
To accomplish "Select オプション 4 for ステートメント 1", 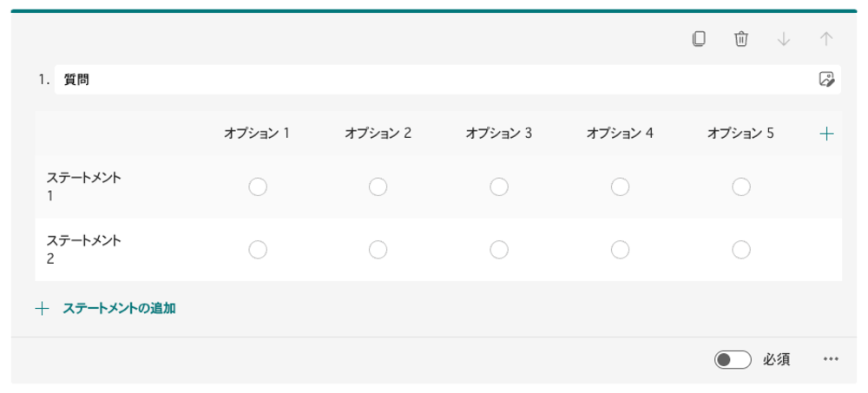I will (x=620, y=187).
